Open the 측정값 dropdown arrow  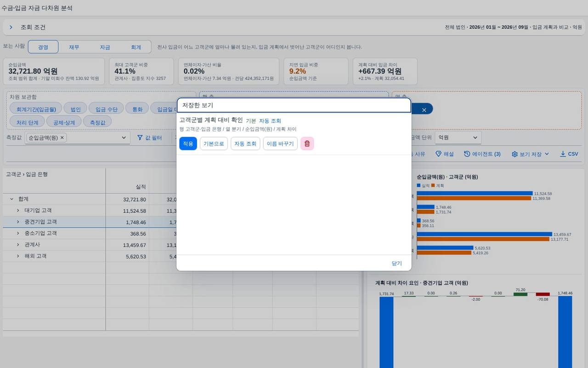pos(124,138)
